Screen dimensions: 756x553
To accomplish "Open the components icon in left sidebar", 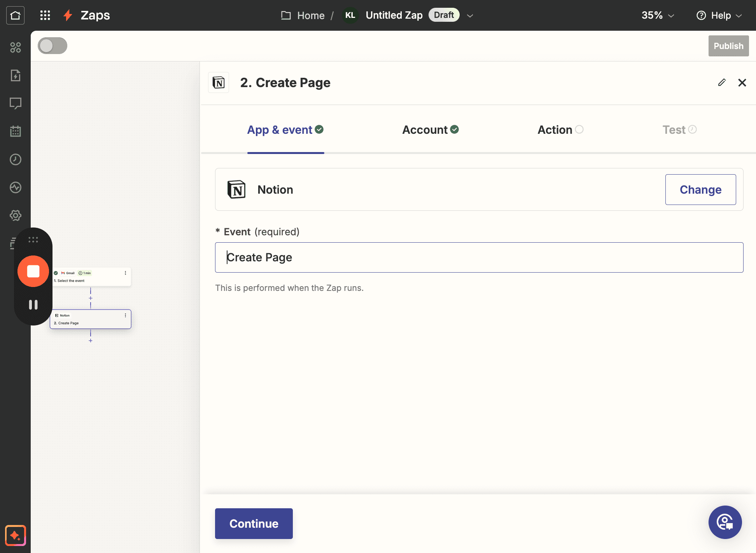I will (15, 47).
